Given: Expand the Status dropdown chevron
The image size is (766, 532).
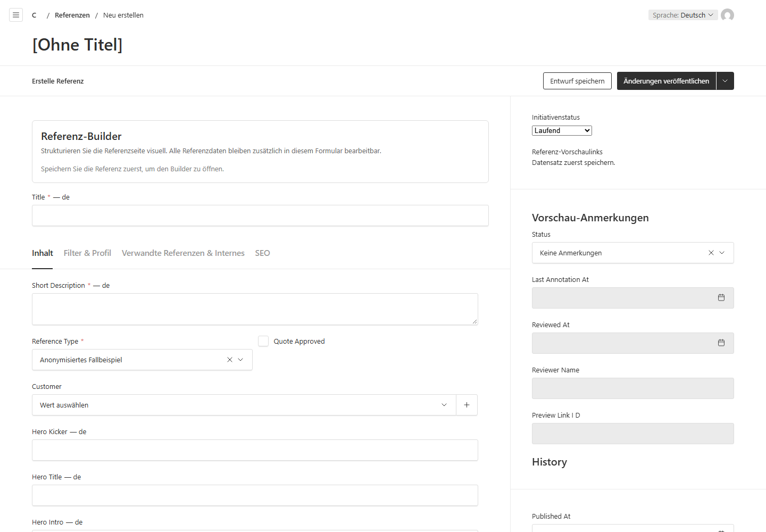Looking at the screenshot, I should pyautogui.click(x=722, y=253).
